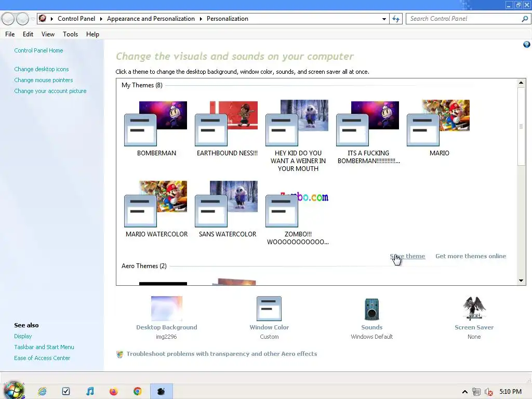Click the theme list scroll up arrow

(521, 83)
